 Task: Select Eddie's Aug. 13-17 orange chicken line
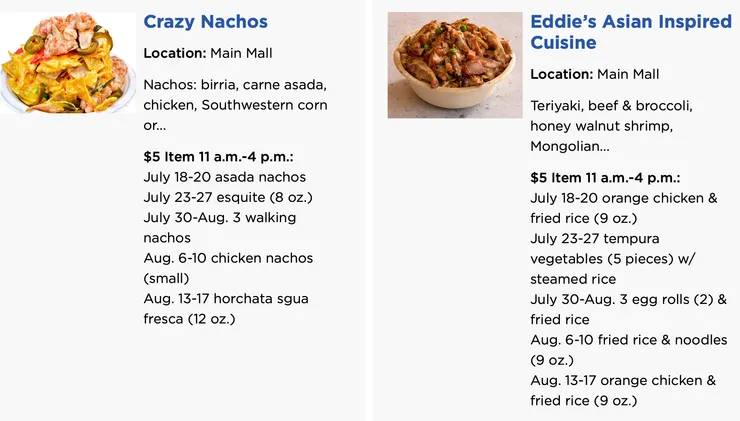coord(623,390)
